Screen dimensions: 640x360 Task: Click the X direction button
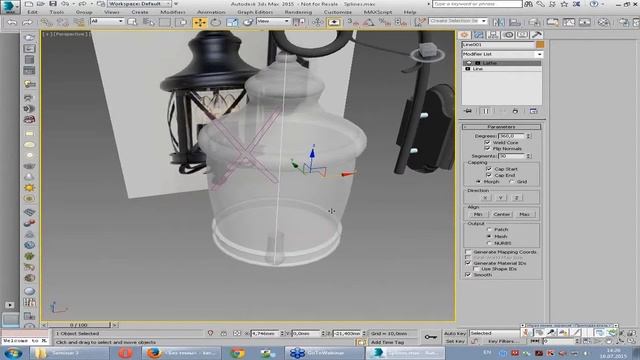coord(485,198)
